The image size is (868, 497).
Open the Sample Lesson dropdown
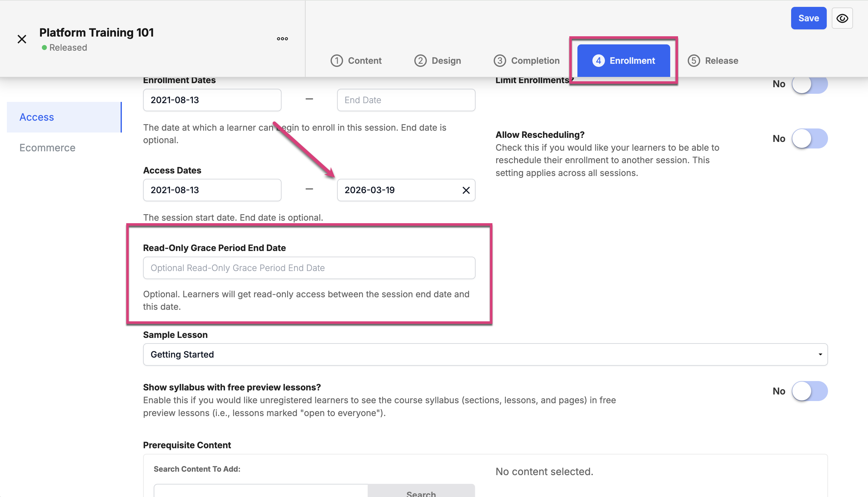(x=485, y=354)
